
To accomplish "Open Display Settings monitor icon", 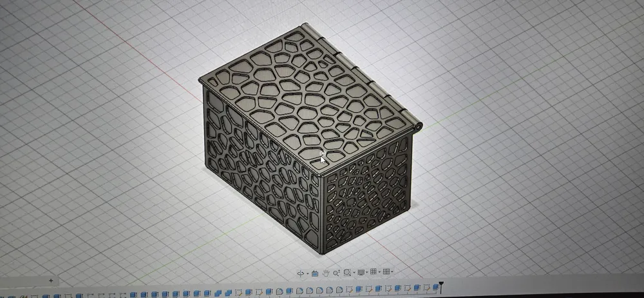I will pos(361,272).
